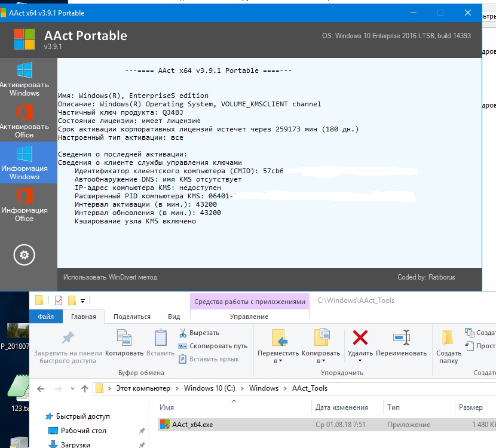
Task: Expand chevron after Windows 10 (C:) breadcrumb
Action: (x=242, y=388)
